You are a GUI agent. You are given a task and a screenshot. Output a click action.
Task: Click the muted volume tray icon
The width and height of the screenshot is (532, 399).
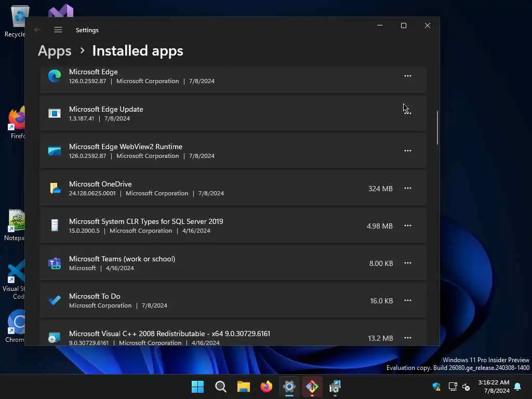(466, 387)
